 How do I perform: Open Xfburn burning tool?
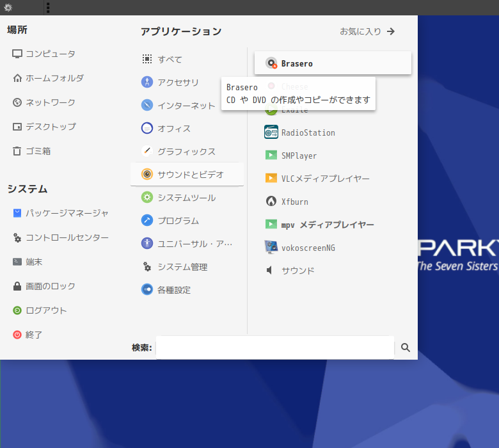[x=333, y=202]
